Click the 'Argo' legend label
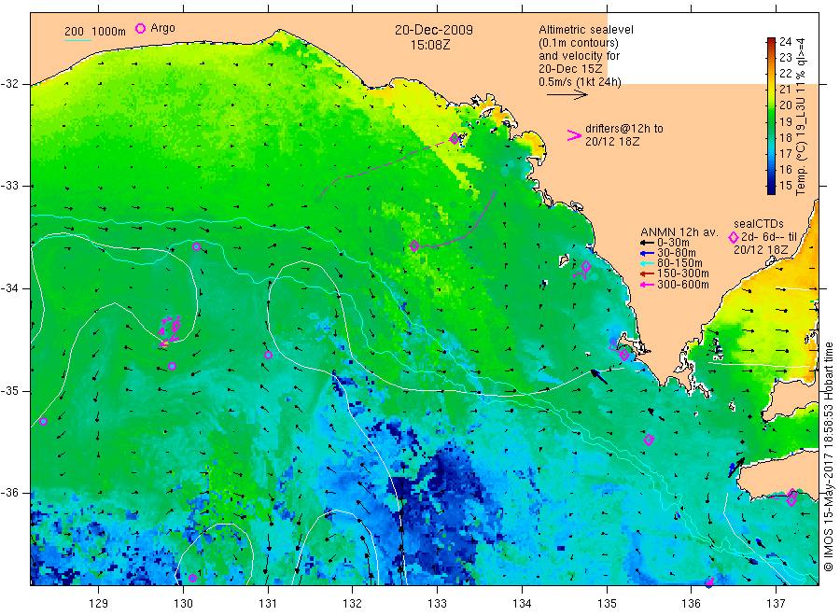Image resolution: width=840 pixels, height=616 pixels. [162, 28]
